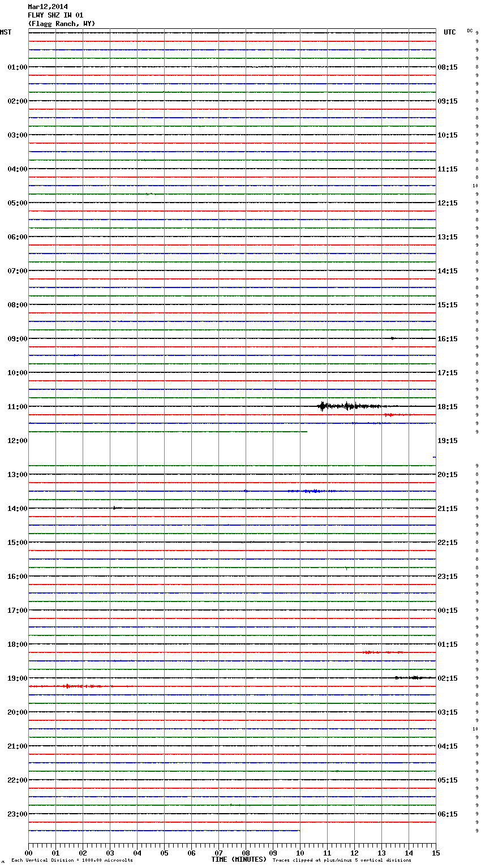This screenshot has width=481, height=868.
Task: Click the "06:15" UTC time label
Action: click(448, 814)
